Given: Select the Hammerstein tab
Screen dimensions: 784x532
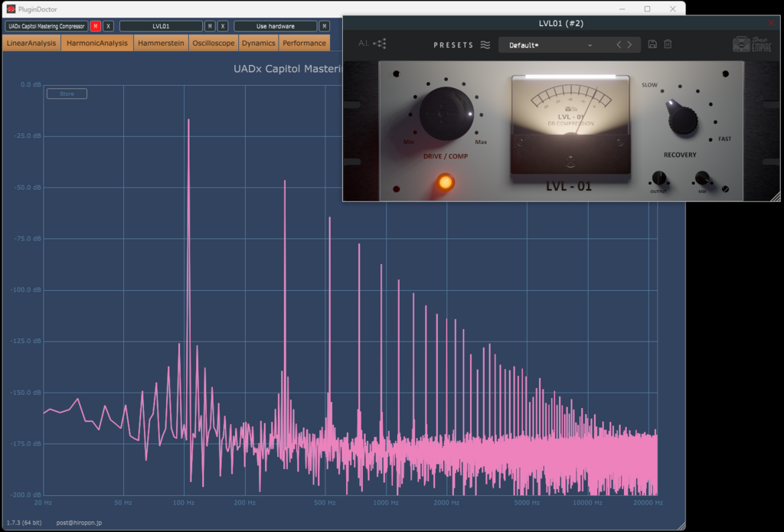Looking at the screenshot, I should click(x=161, y=43).
